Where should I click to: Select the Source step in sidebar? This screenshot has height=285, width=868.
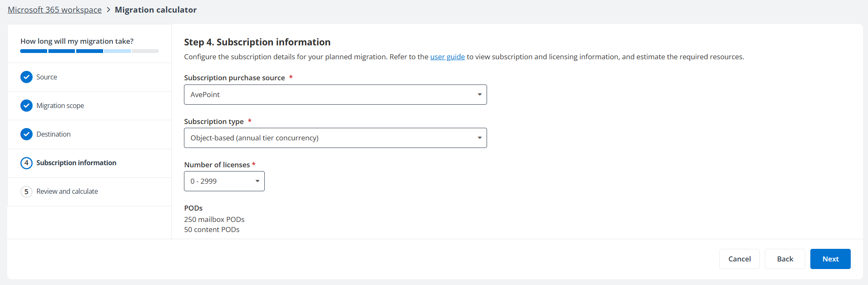pyautogui.click(x=47, y=77)
